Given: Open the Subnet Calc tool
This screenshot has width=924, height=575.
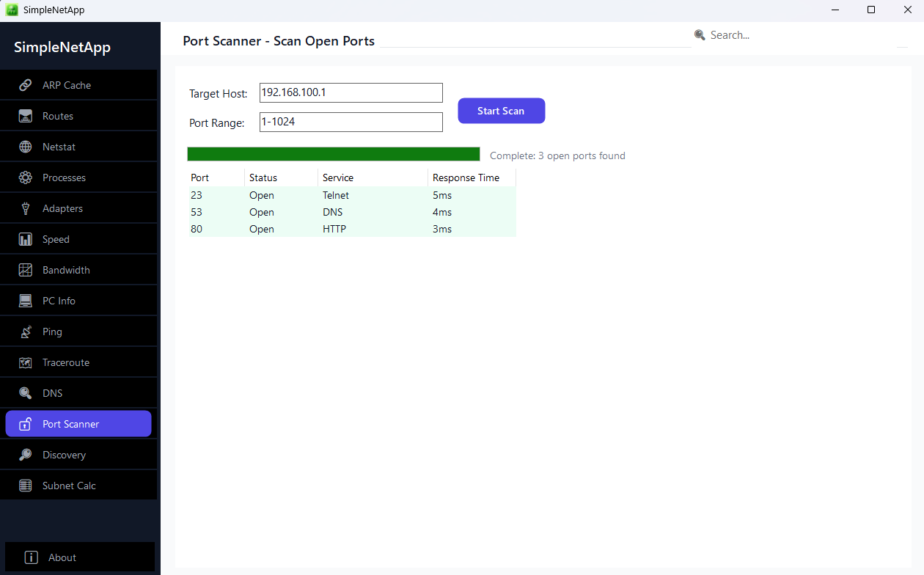Looking at the screenshot, I should (78, 486).
